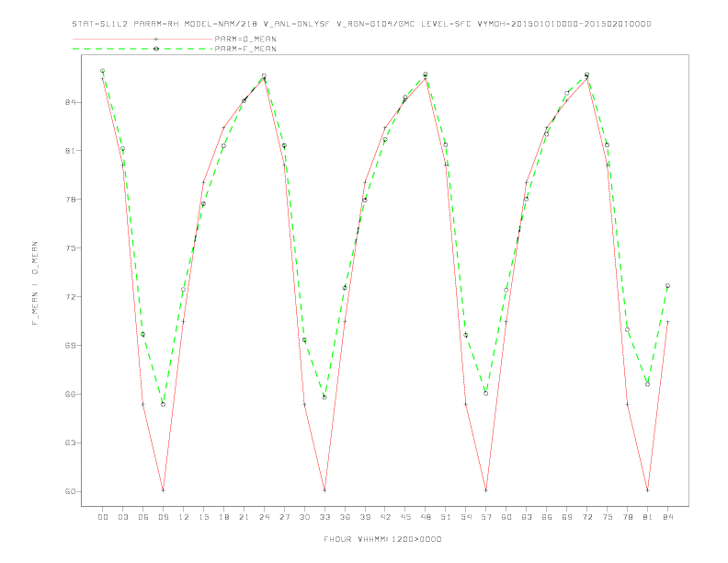Click x-axis hour label 81

[x=648, y=517]
